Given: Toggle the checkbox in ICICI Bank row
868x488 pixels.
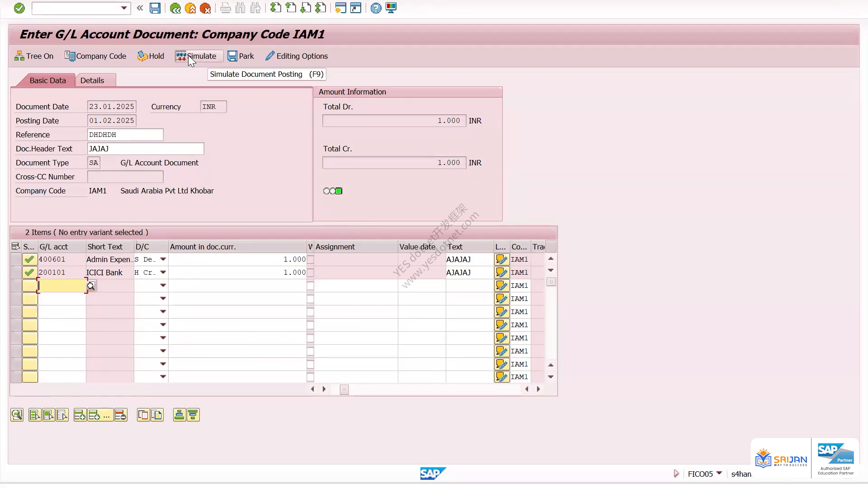Looking at the screenshot, I should [x=310, y=272].
